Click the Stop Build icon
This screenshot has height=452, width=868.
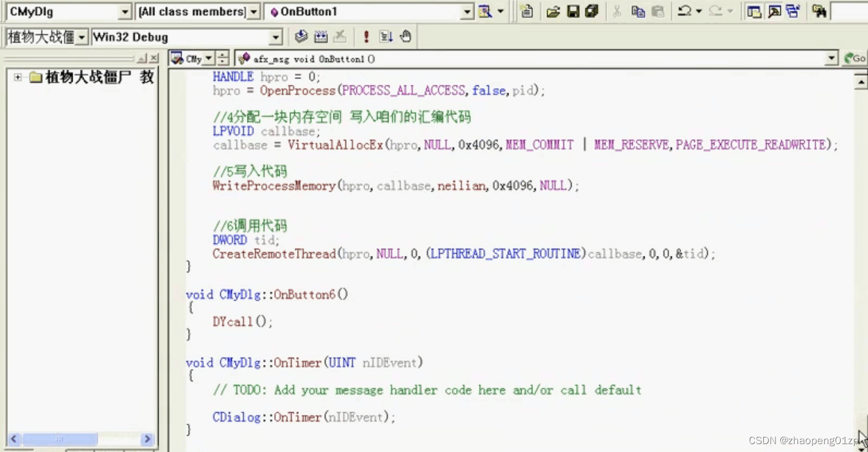tap(340, 37)
